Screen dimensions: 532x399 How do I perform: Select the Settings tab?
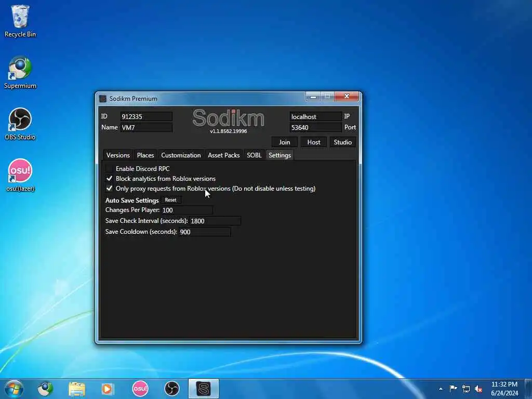coord(280,155)
